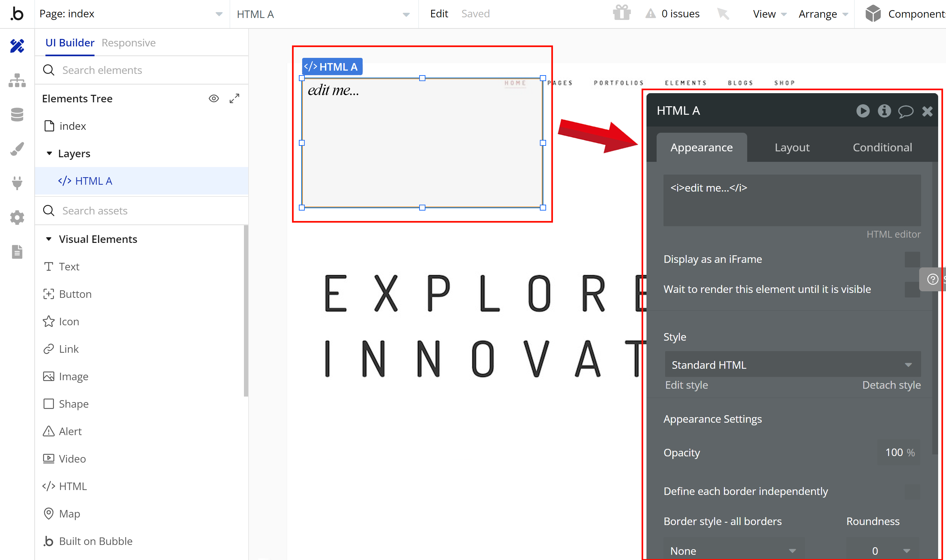946x560 pixels.
Task: Switch to the Conditional tab in HTML A panel
Action: point(881,147)
